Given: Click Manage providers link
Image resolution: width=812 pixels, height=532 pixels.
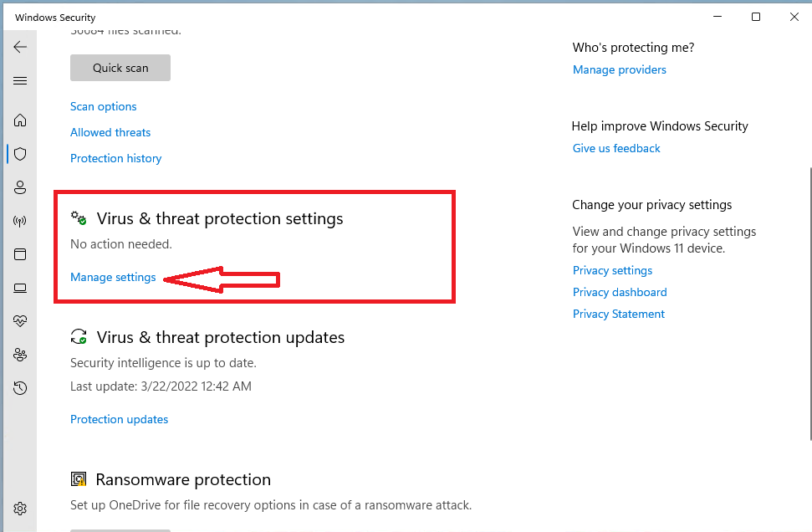Looking at the screenshot, I should 620,70.
